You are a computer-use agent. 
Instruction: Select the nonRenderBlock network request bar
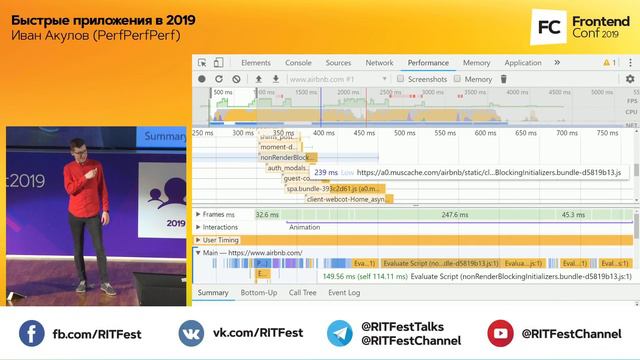point(288,157)
